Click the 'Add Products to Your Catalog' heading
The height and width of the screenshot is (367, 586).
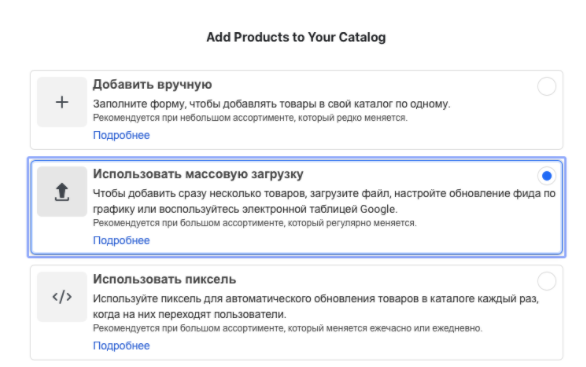point(296,37)
